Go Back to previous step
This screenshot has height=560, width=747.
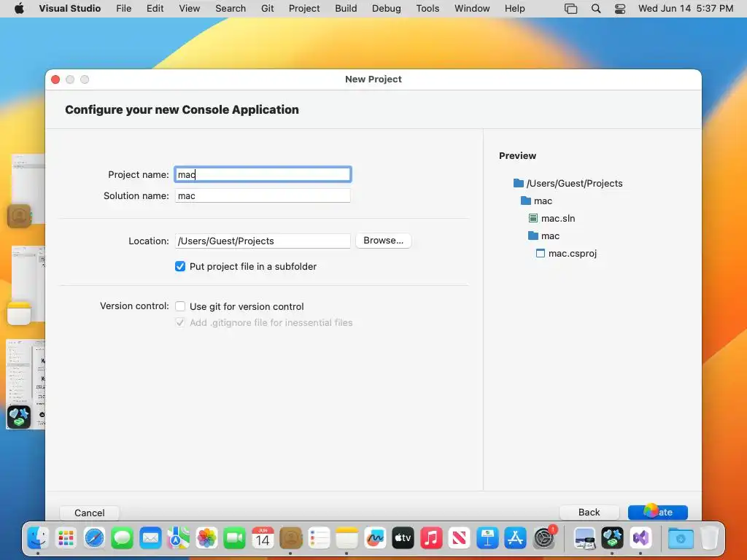pyautogui.click(x=589, y=513)
